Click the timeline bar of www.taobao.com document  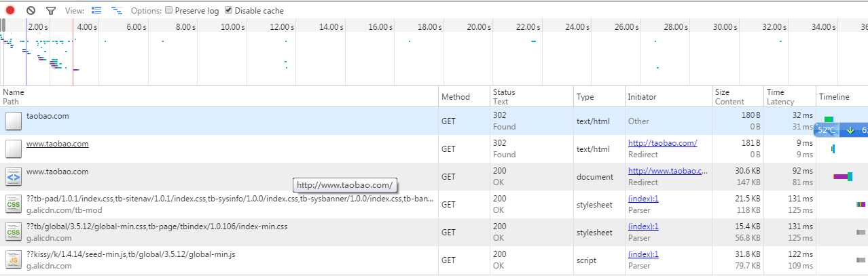click(843, 177)
